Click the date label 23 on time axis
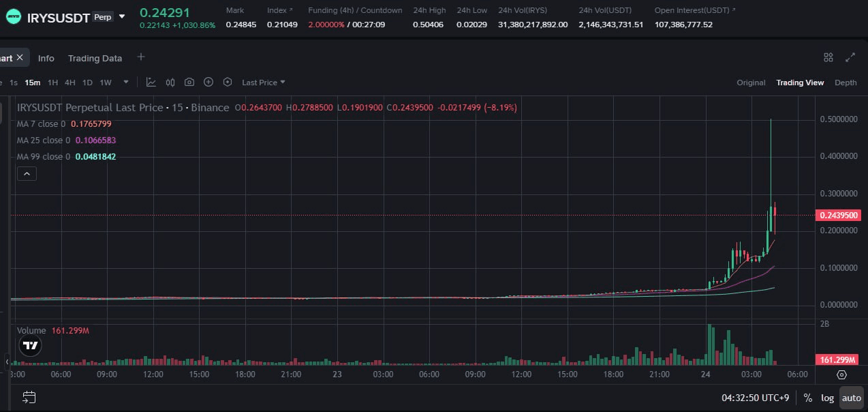The width and height of the screenshot is (868, 412). [337, 374]
